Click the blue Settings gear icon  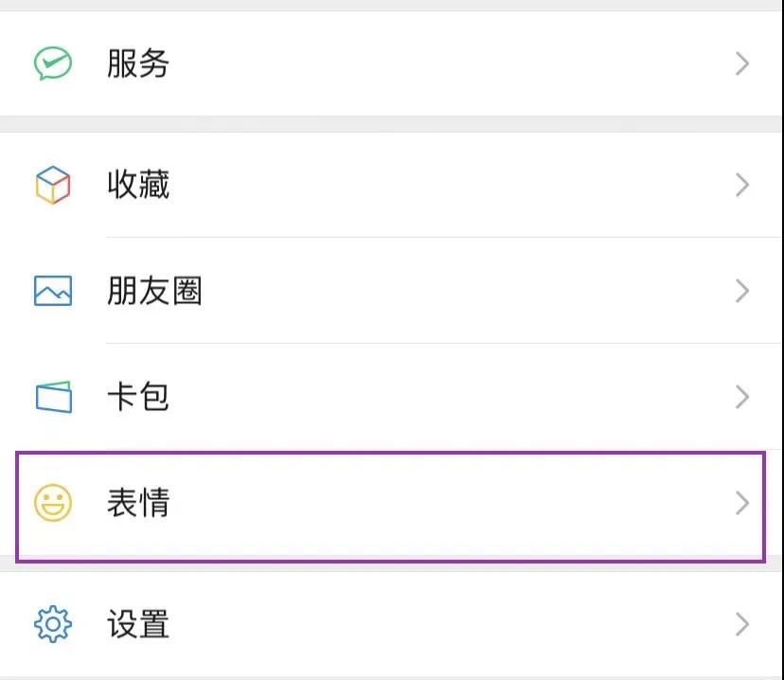[x=53, y=624]
